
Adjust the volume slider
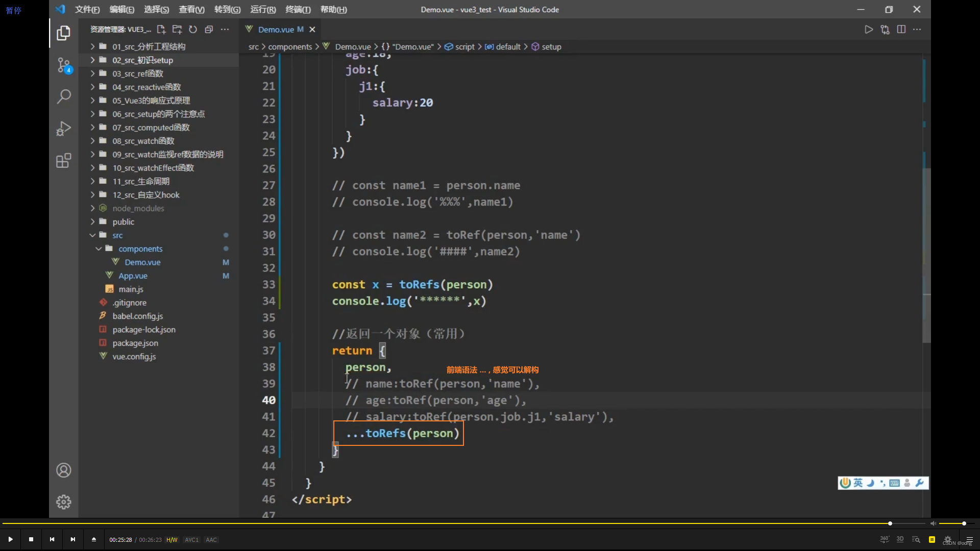958,523
